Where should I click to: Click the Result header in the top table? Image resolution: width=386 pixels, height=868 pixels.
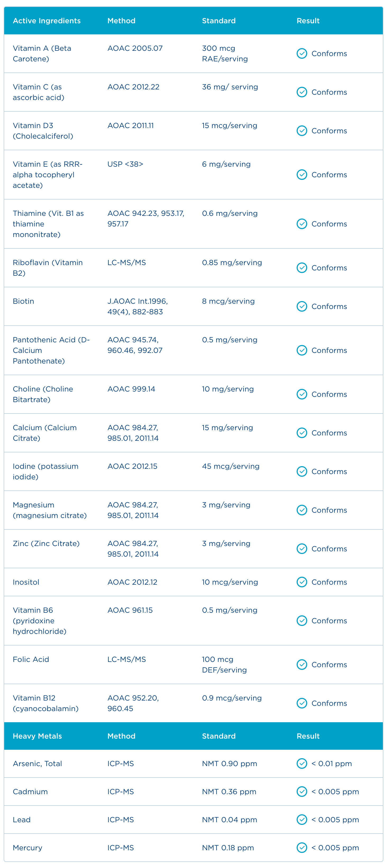(308, 21)
